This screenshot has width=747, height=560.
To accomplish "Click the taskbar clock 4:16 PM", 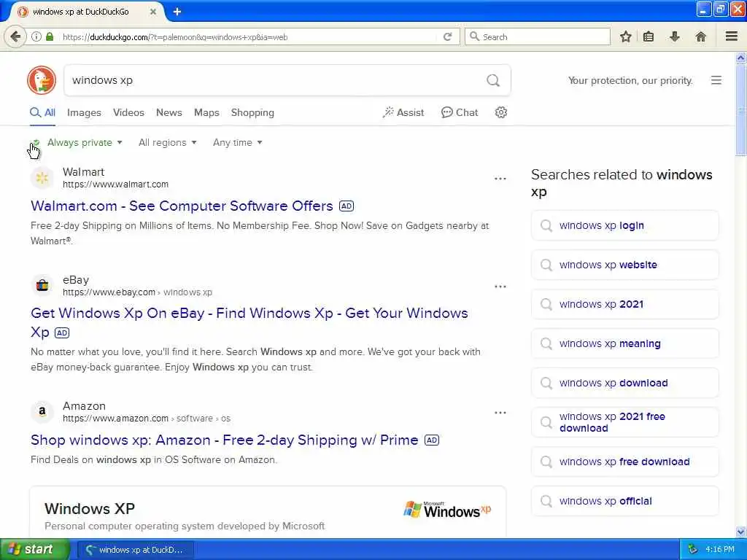I will click(x=719, y=549).
